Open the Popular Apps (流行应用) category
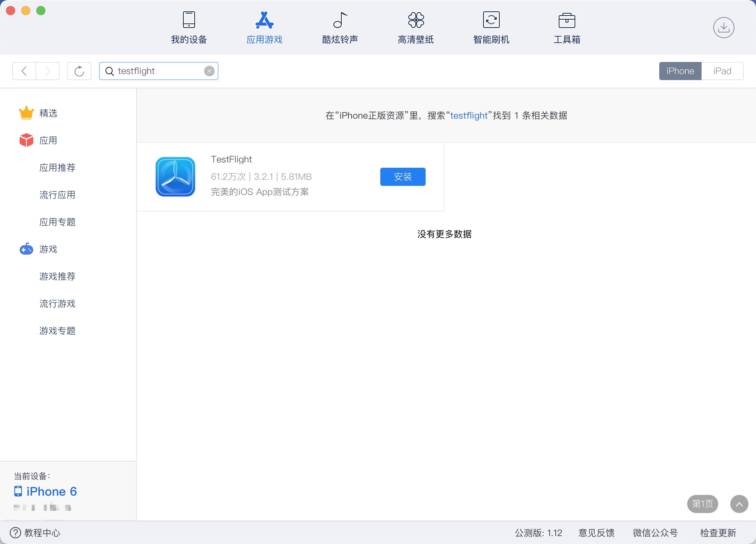 click(x=57, y=195)
